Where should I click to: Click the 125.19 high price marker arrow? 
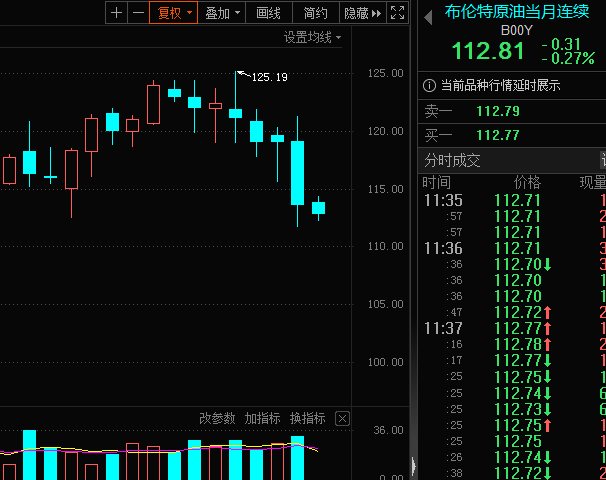240,73
